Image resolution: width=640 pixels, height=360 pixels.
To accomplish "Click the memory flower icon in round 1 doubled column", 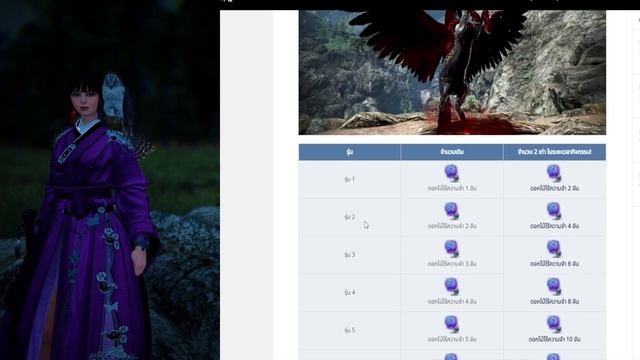I will 554,173.
